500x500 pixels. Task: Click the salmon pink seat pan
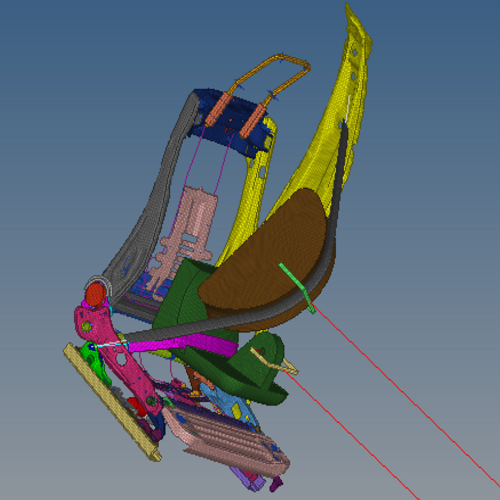(227, 440)
